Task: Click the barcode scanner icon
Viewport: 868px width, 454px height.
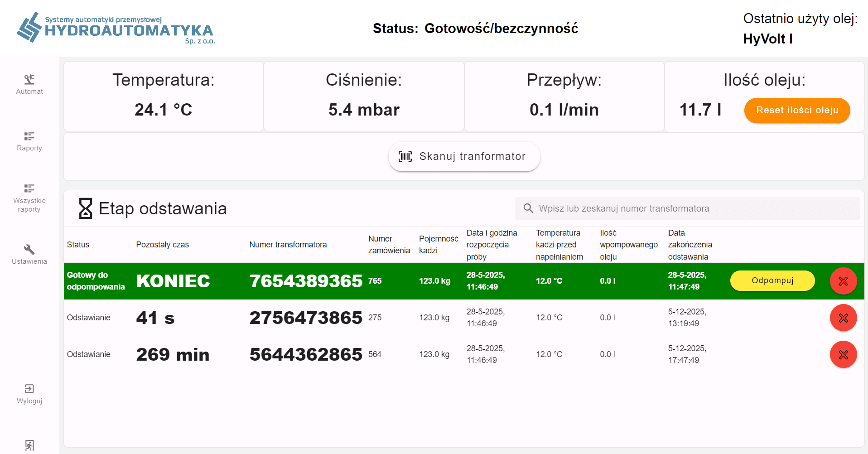Action: tap(405, 157)
